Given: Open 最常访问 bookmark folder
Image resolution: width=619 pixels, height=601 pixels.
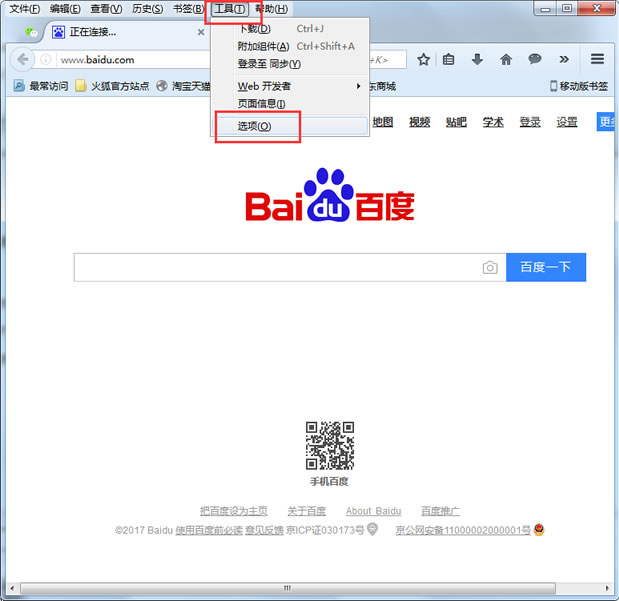Looking at the screenshot, I should pos(41,86).
